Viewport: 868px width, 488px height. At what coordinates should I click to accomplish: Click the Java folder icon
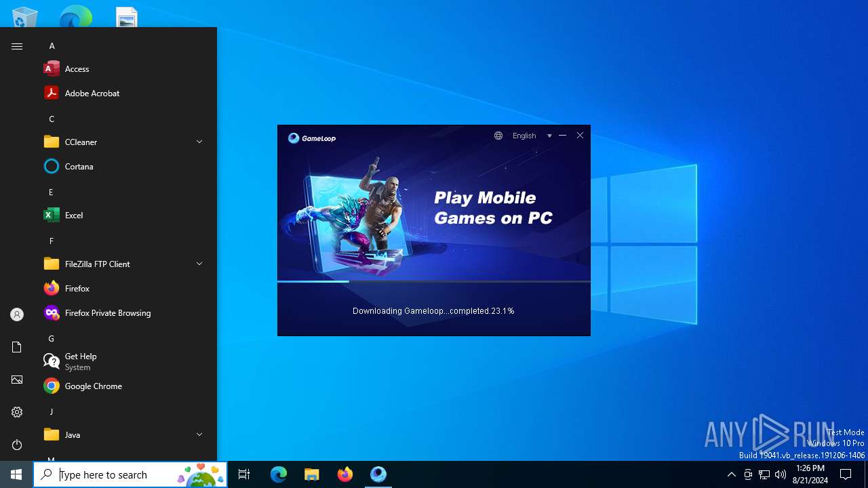[x=52, y=434]
